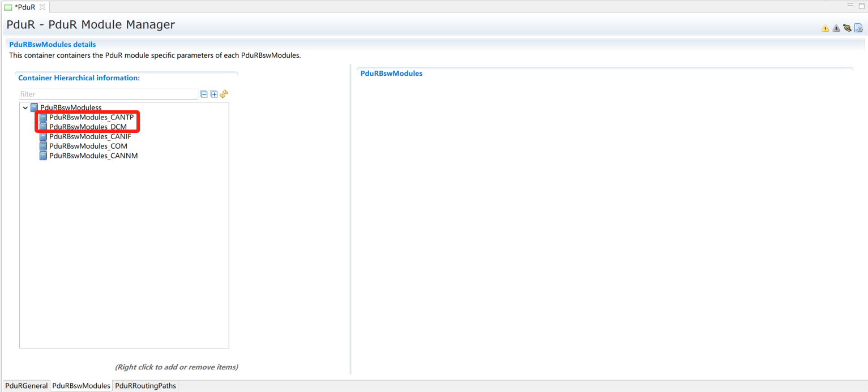This screenshot has width=868, height=392.
Task: Click the PduRBswModuless root container icon
Action: pyautogui.click(x=34, y=107)
